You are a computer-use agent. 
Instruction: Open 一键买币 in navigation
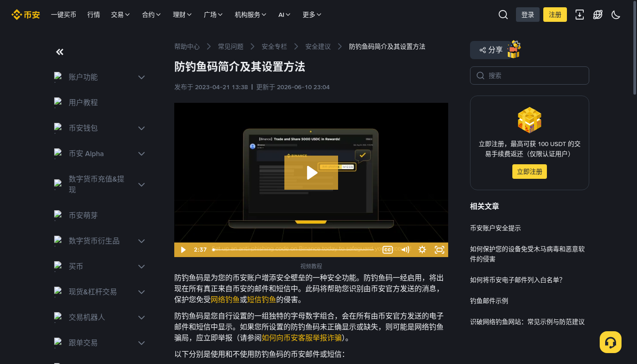(64, 15)
